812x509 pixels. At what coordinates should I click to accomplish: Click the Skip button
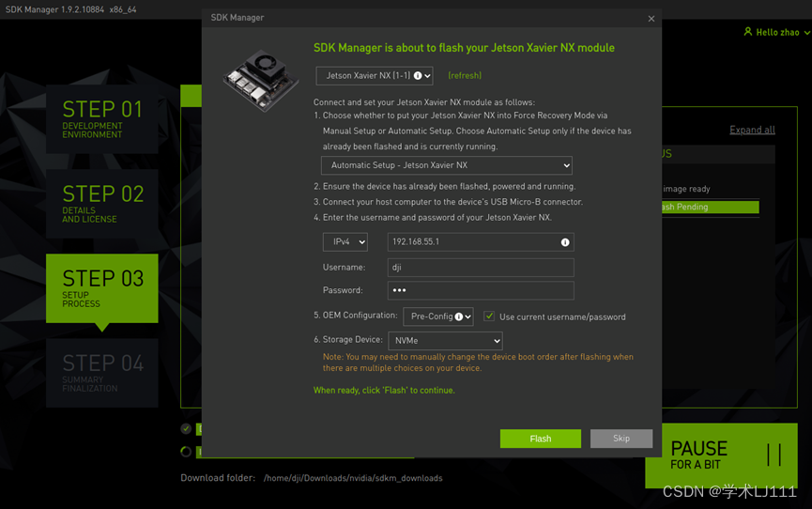pyautogui.click(x=620, y=439)
